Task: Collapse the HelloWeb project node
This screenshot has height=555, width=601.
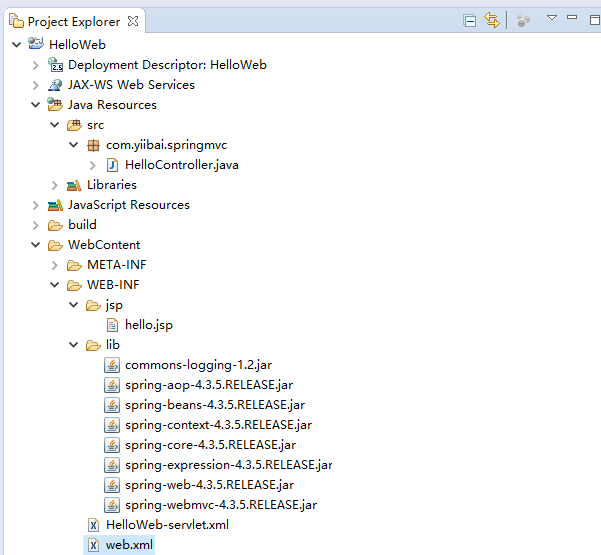Action: pos(17,45)
